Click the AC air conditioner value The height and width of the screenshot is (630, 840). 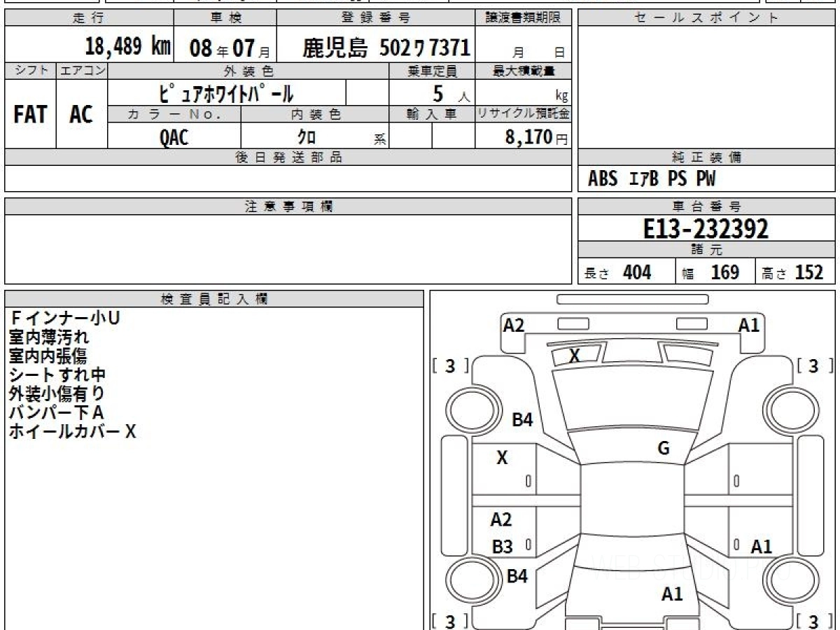coord(81,115)
